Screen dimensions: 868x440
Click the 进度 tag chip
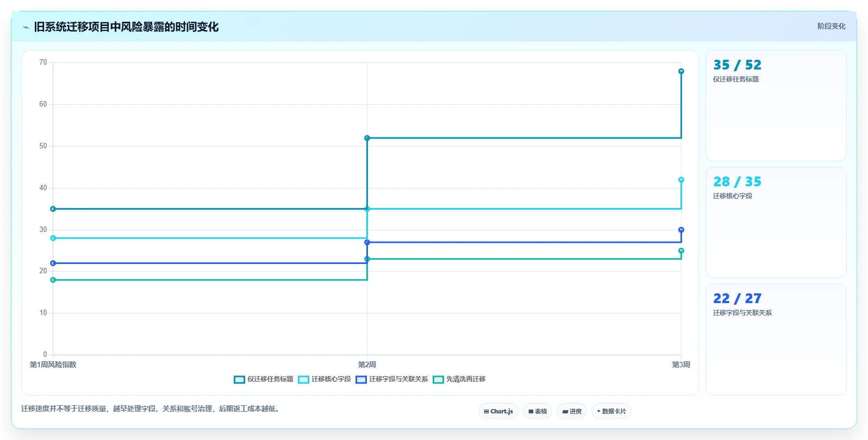click(572, 411)
